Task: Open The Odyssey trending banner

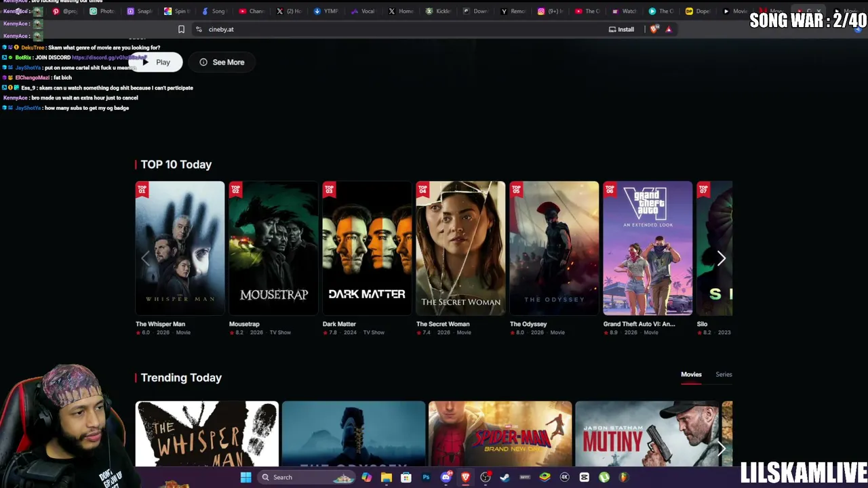Action: point(353,434)
